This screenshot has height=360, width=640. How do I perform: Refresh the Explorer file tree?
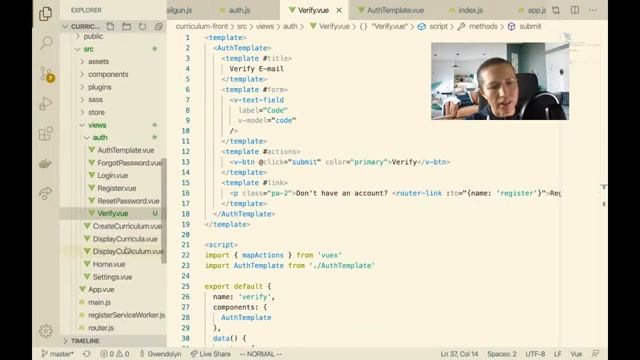pyautogui.click(x=142, y=27)
